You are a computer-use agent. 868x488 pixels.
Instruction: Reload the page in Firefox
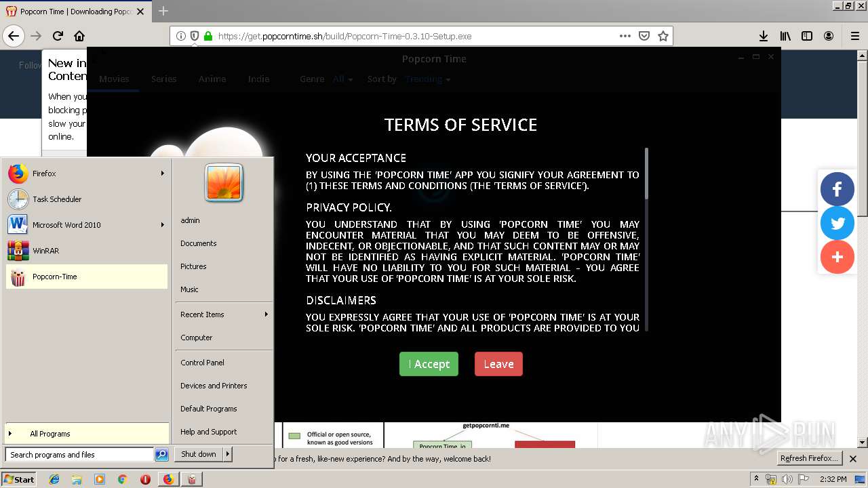tap(58, 36)
